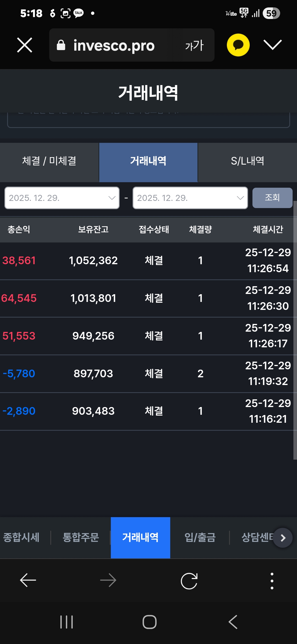This screenshot has width=297, height=644.
Task: Open the start date dropdown
Action: pos(62,198)
